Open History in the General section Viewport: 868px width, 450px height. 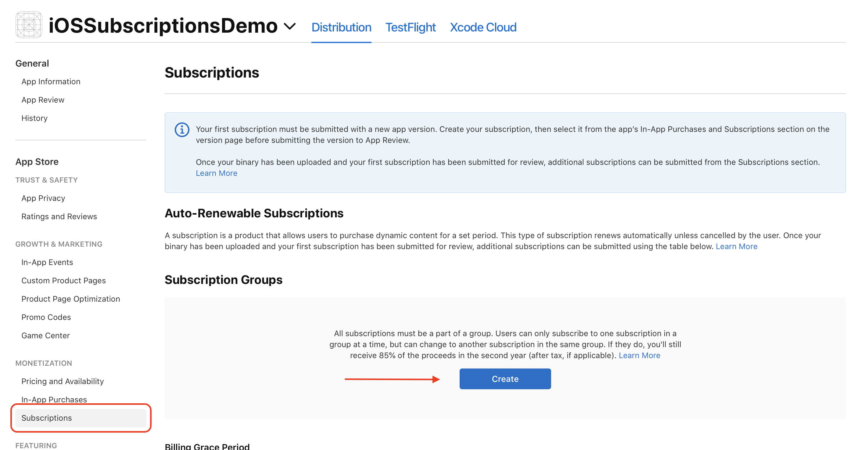click(34, 118)
